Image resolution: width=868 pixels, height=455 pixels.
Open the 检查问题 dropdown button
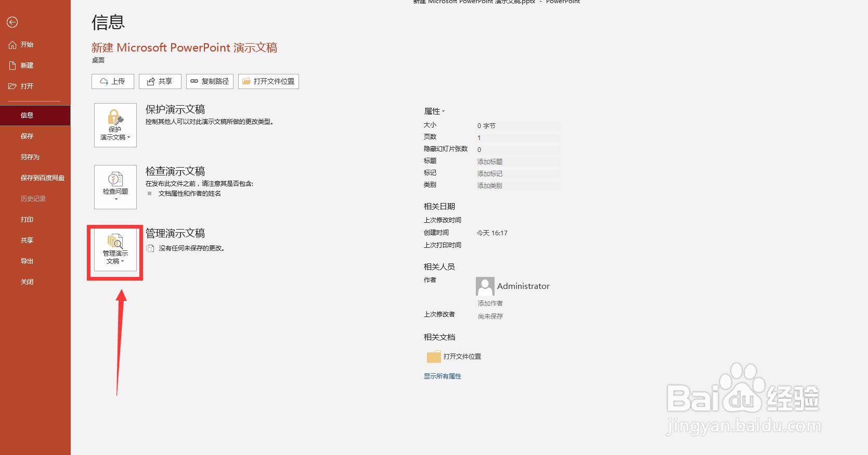[115, 187]
